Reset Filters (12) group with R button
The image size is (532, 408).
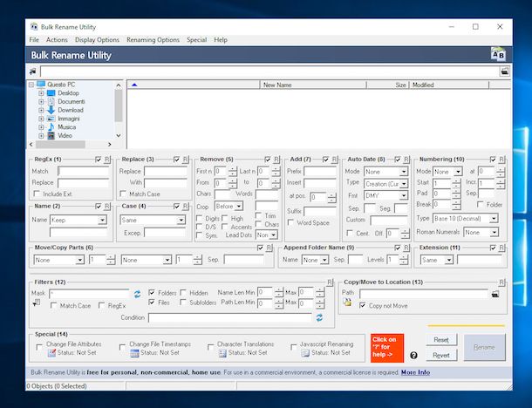(x=330, y=282)
